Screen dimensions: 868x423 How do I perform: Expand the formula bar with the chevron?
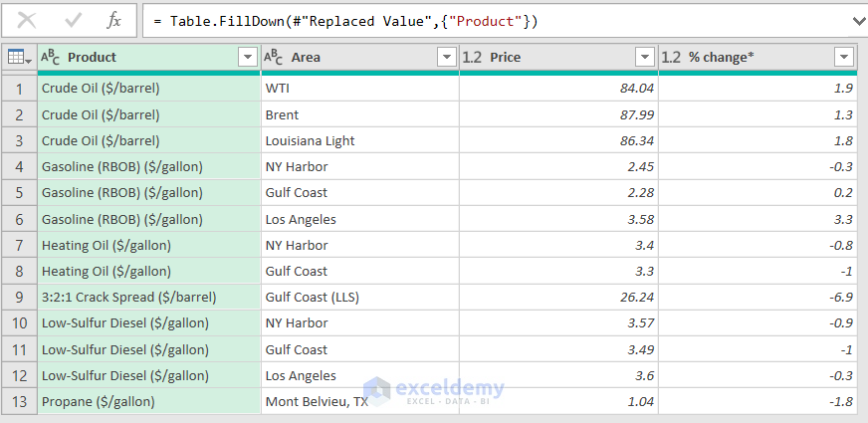coord(858,20)
